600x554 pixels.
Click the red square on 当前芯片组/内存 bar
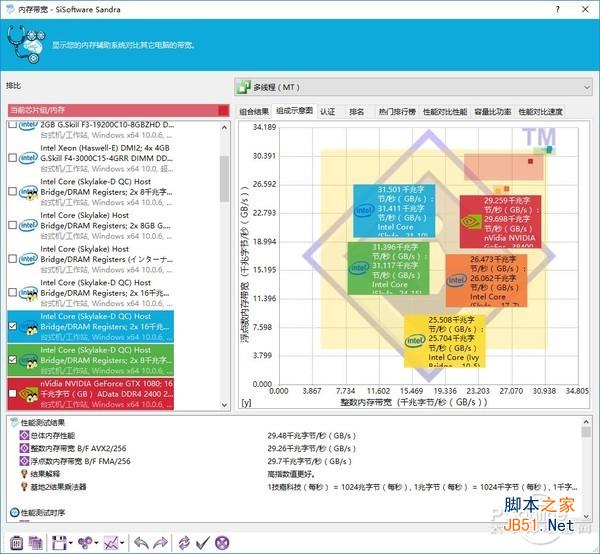223,111
